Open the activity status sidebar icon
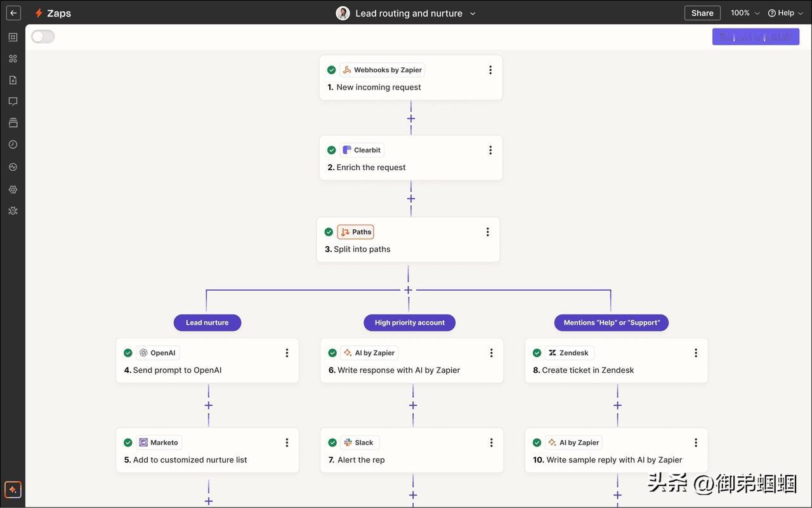The image size is (812, 508). [13, 167]
